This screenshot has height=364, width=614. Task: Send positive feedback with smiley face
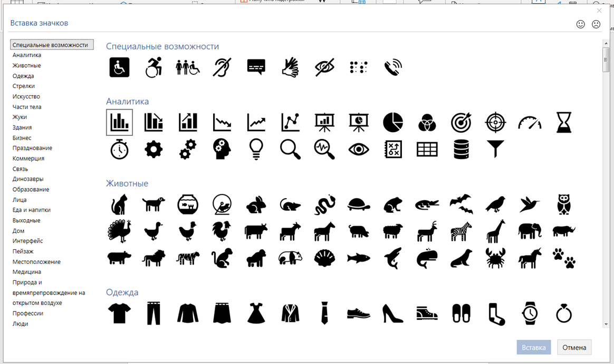581,24
